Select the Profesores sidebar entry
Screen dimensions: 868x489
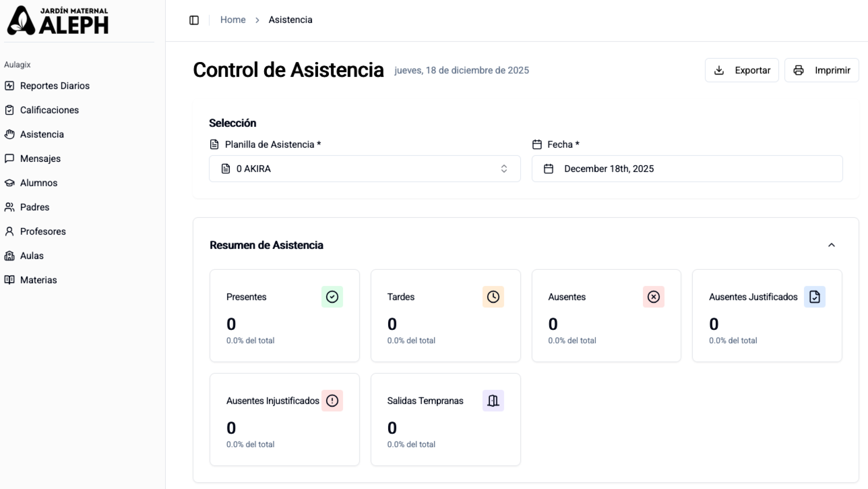click(43, 231)
